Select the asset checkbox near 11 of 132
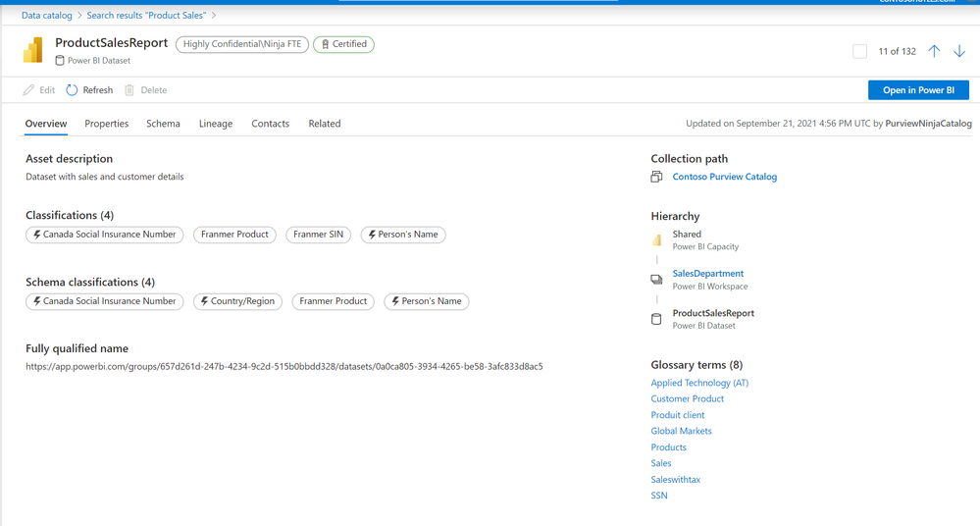The height and width of the screenshot is (526, 980). point(860,51)
